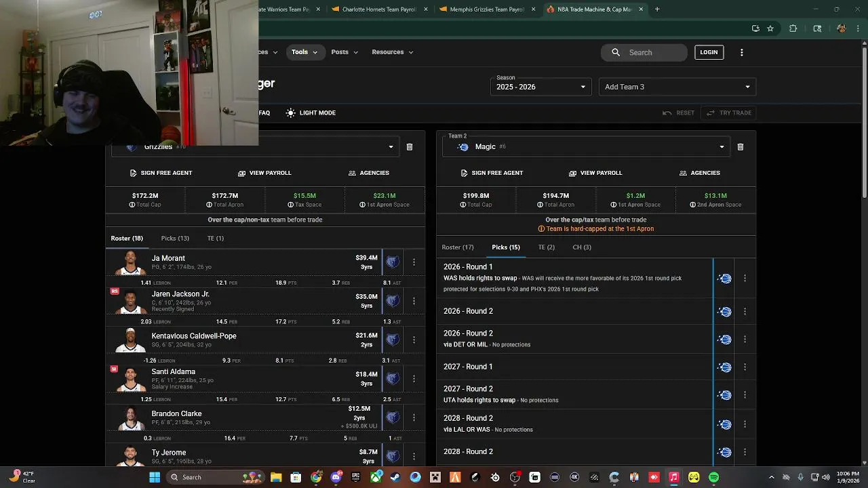The width and height of the screenshot is (868, 488).
Task: Click the Try Trade button
Action: tap(729, 113)
